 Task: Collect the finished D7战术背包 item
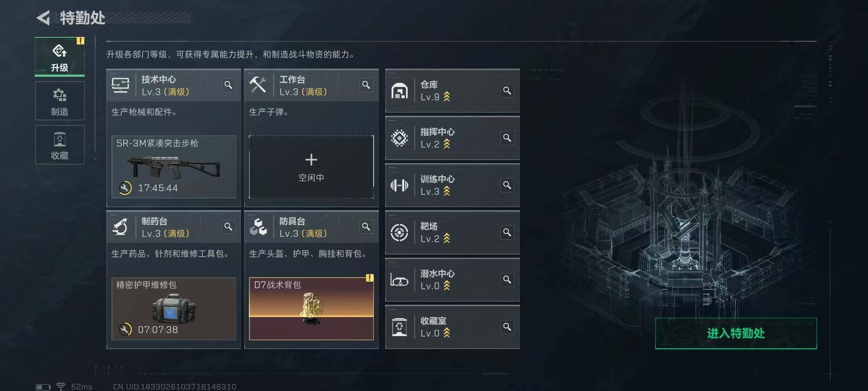pos(311,308)
